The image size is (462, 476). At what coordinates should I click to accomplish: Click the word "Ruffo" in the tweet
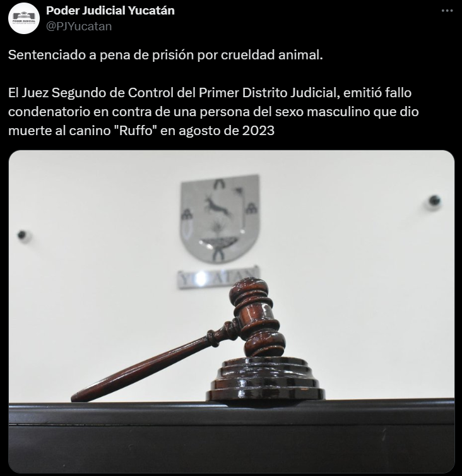(136, 131)
